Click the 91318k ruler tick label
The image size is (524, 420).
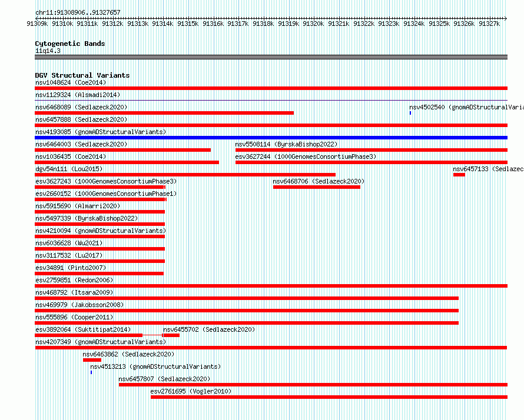(263, 24)
